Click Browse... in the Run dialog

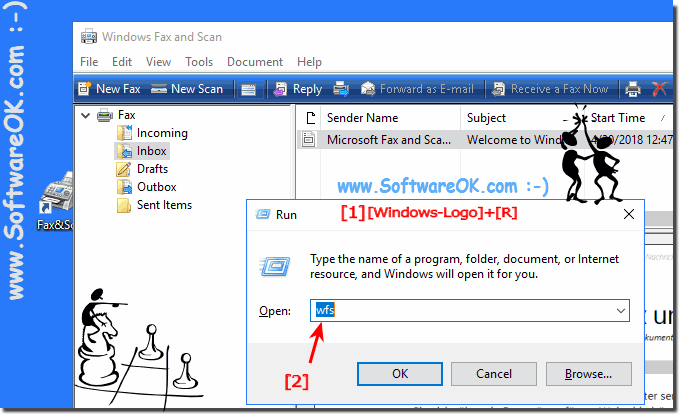(588, 374)
